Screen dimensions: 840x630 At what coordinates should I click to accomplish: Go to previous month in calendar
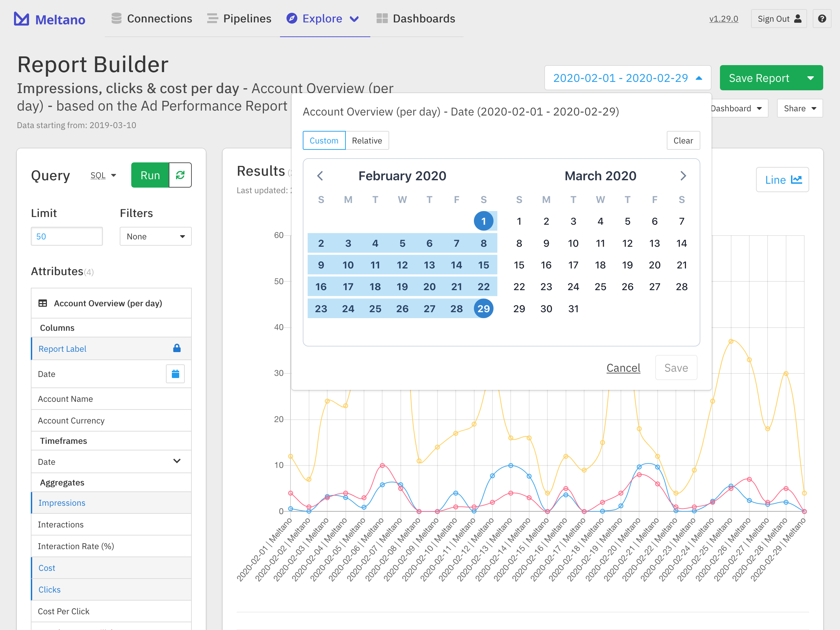pyautogui.click(x=320, y=176)
